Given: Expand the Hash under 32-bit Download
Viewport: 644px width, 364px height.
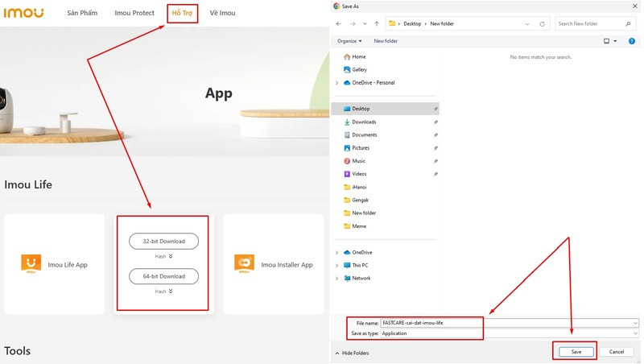Looking at the screenshot, I should 164,256.
